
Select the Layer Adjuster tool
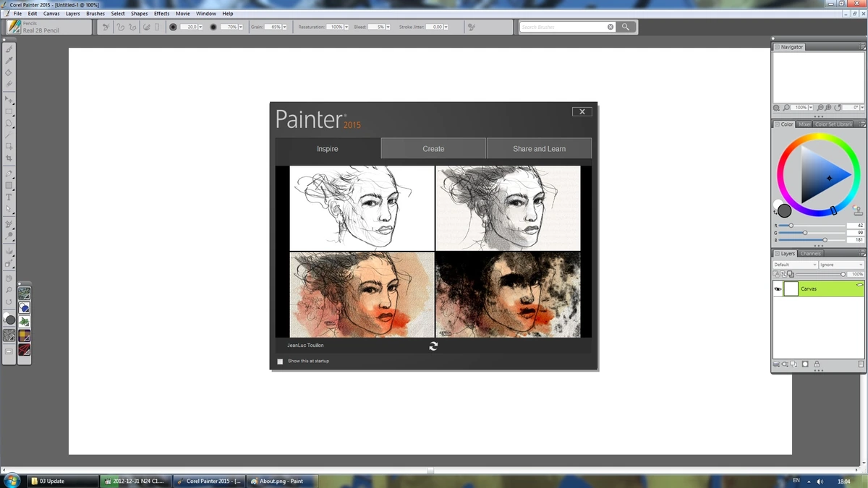coord(9,99)
